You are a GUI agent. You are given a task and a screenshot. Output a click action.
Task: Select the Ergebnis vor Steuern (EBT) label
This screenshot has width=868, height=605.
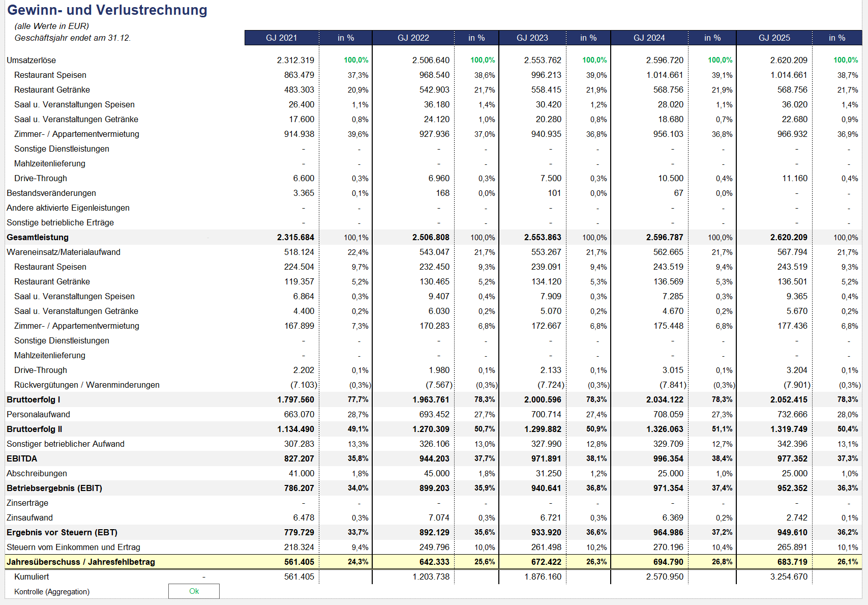click(x=62, y=532)
